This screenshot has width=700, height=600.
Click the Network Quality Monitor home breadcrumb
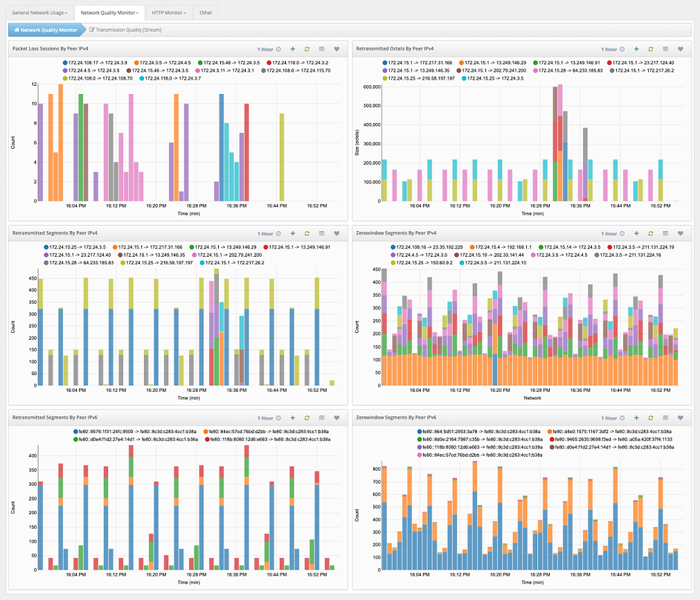coord(46,30)
